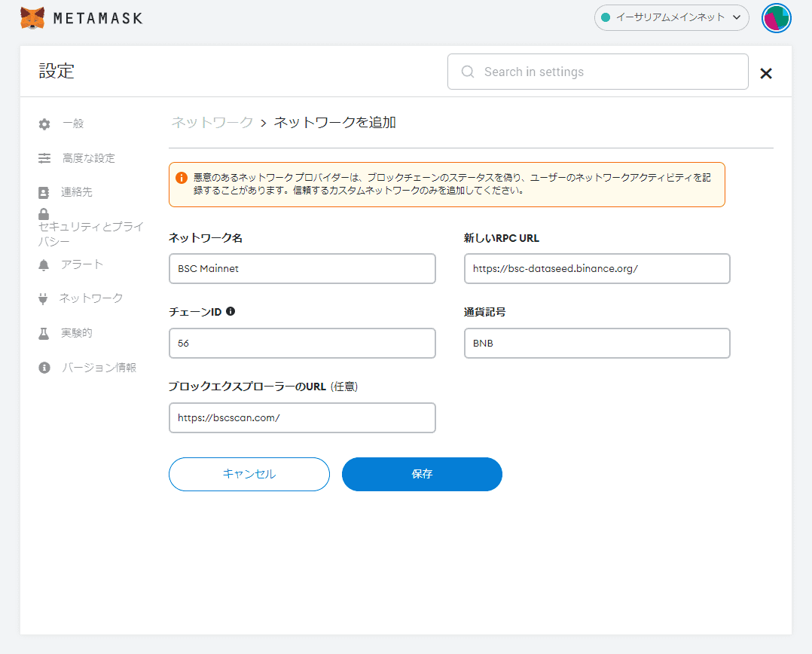Click the green network status dot
The width and height of the screenshot is (812, 654).
click(x=606, y=17)
